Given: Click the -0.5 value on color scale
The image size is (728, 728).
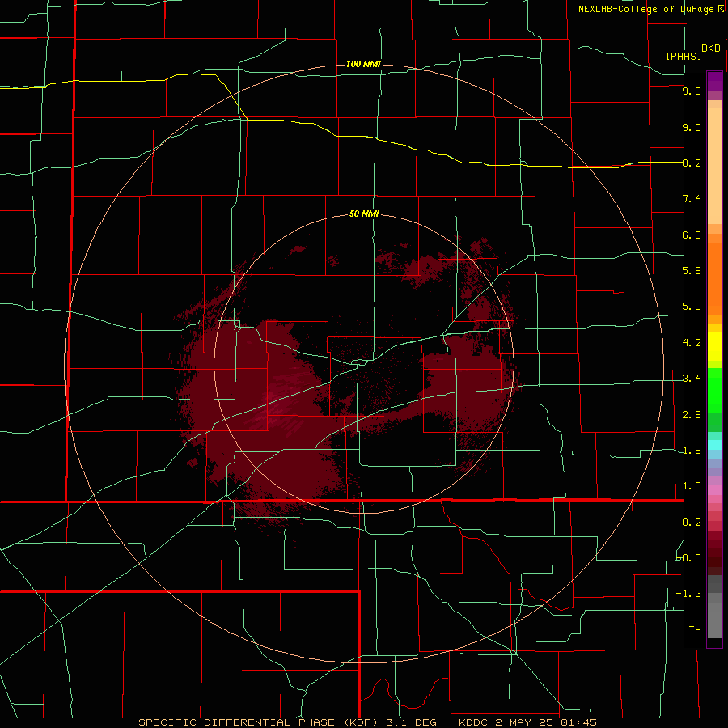Looking at the screenshot, I should coord(688,557).
